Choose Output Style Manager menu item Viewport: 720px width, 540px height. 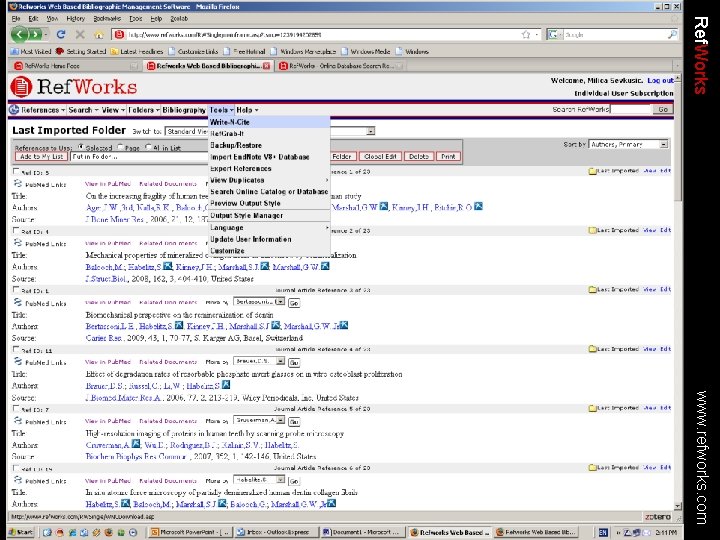[x=269, y=215]
